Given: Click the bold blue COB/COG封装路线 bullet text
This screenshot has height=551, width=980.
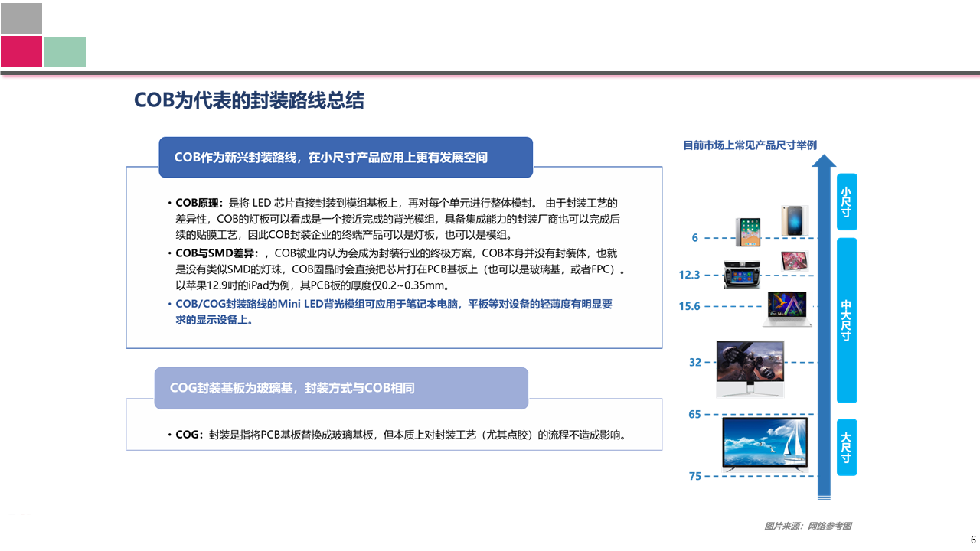Looking at the screenshot, I should (394, 312).
